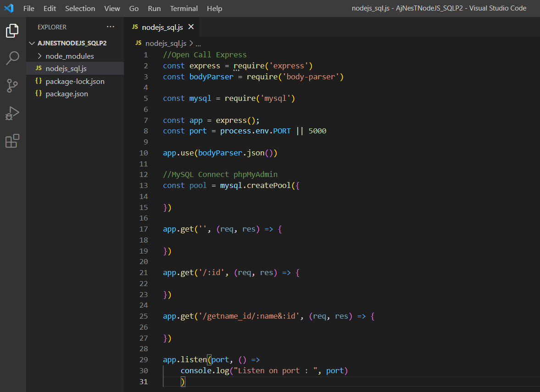Open the Explorer view in activity bar
The height and width of the screenshot is (392, 540).
coord(12,31)
